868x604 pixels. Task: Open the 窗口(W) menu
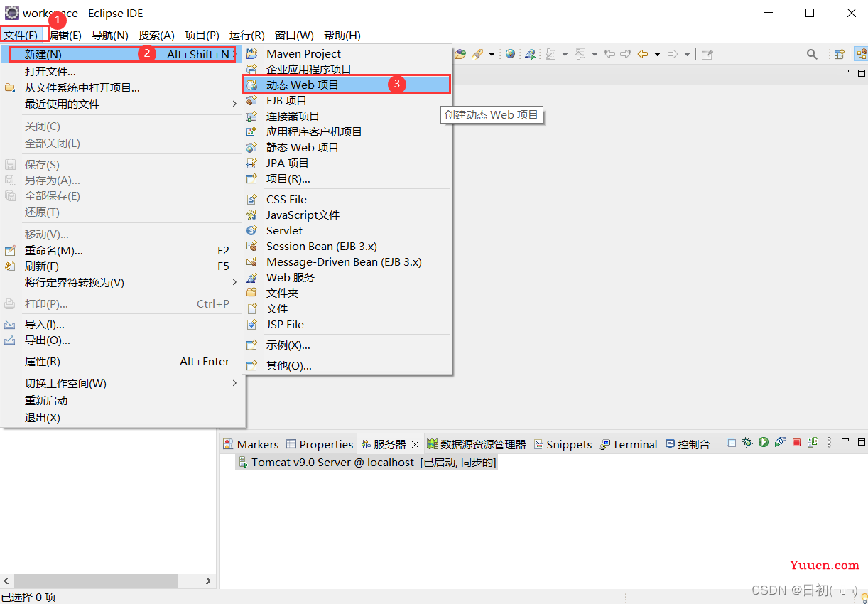294,35
